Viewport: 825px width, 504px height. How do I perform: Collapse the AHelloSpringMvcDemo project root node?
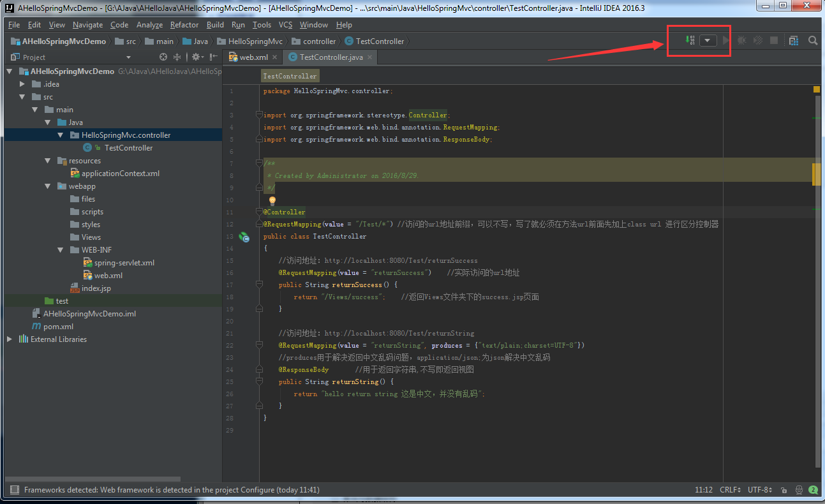click(10, 71)
